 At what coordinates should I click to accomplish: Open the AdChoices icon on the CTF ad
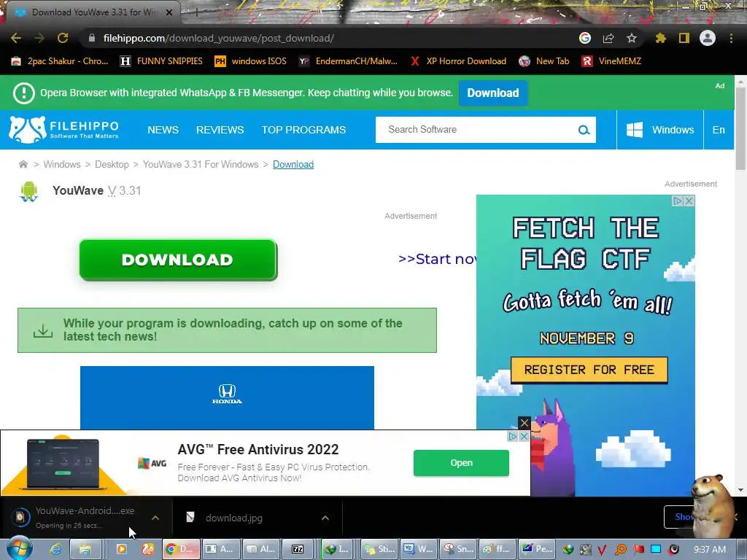click(x=678, y=201)
